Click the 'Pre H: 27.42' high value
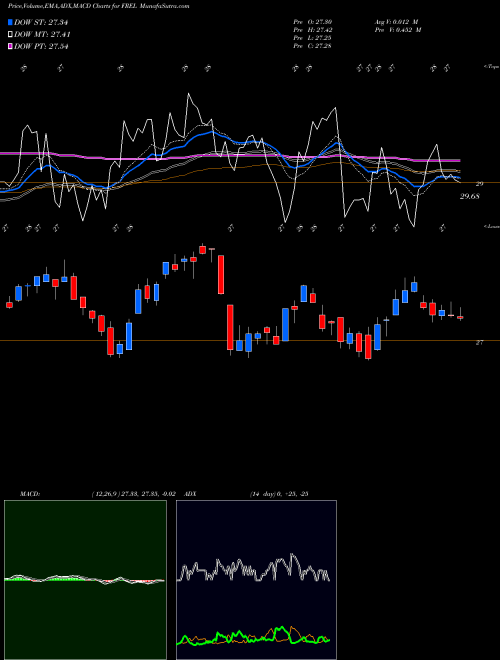 click(x=312, y=30)
